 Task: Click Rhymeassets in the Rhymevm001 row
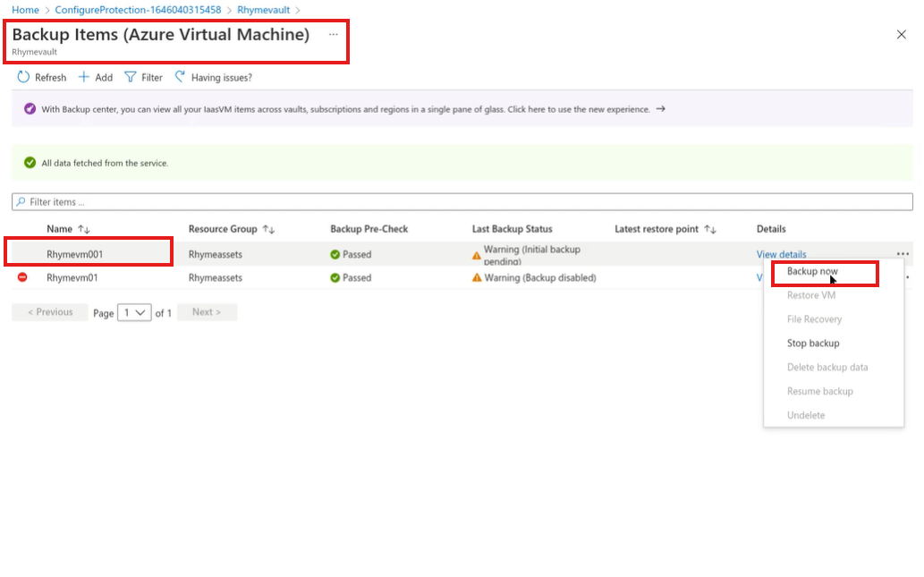click(x=215, y=255)
